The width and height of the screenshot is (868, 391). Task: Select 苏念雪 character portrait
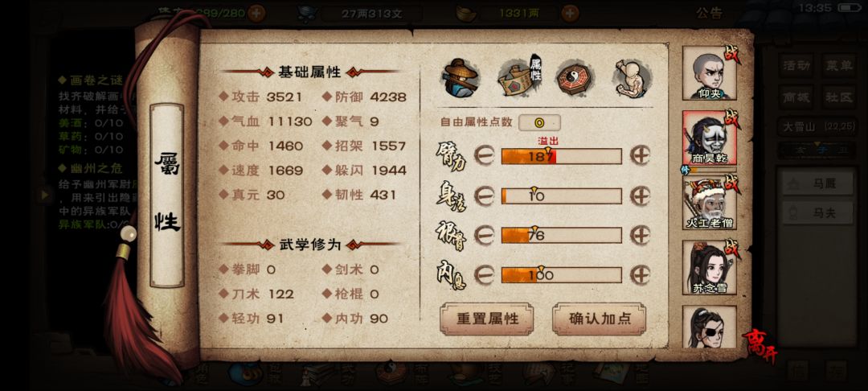[709, 267]
